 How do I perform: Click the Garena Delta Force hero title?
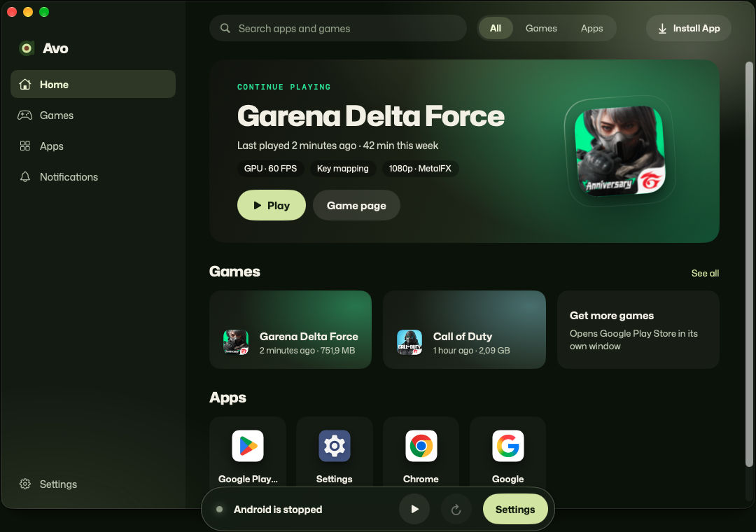click(371, 116)
